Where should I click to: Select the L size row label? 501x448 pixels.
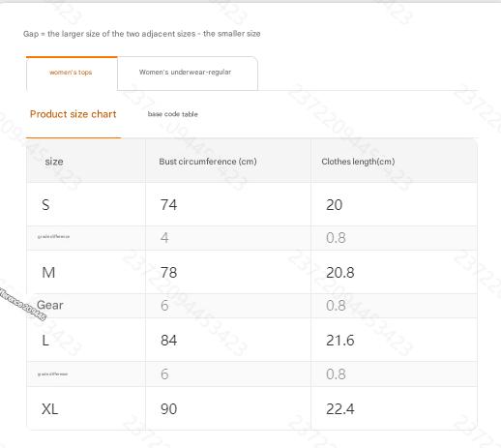point(45,341)
